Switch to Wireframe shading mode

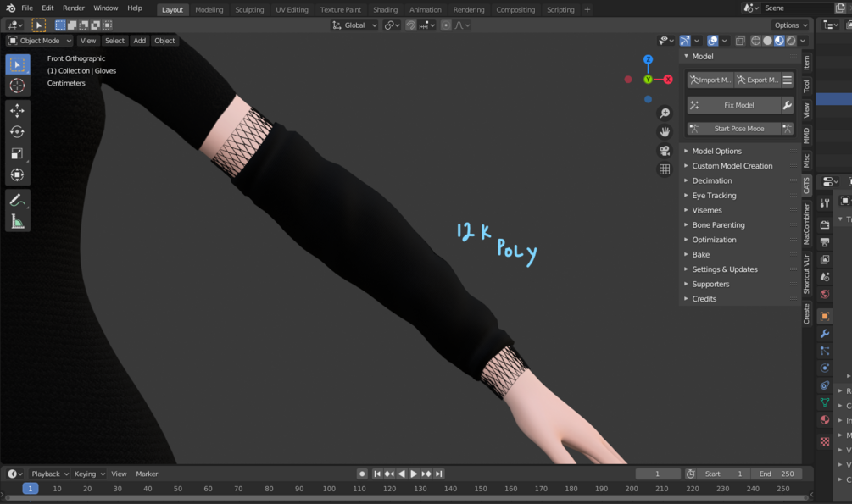pyautogui.click(x=756, y=41)
